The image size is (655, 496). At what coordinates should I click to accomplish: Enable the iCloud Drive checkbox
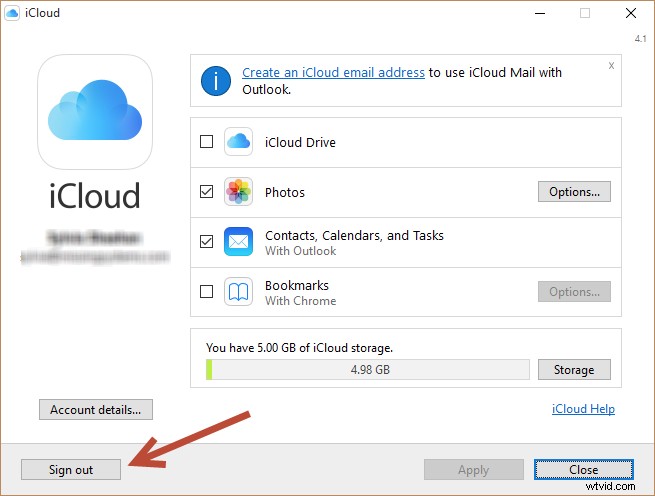(x=207, y=142)
